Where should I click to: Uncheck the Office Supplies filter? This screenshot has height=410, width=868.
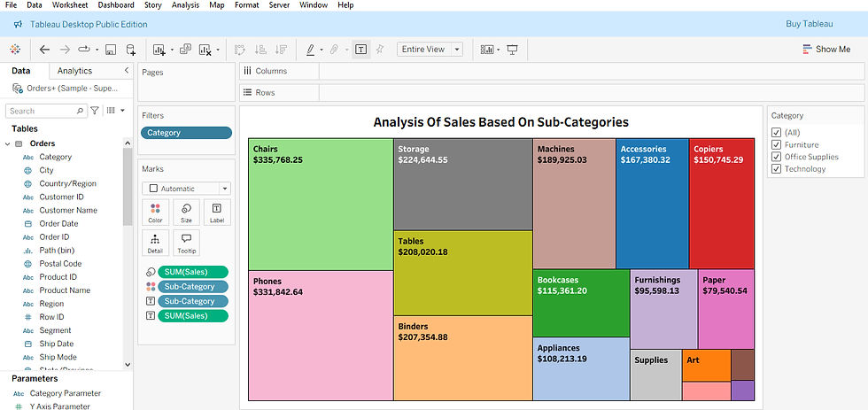[x=776, y=157]
